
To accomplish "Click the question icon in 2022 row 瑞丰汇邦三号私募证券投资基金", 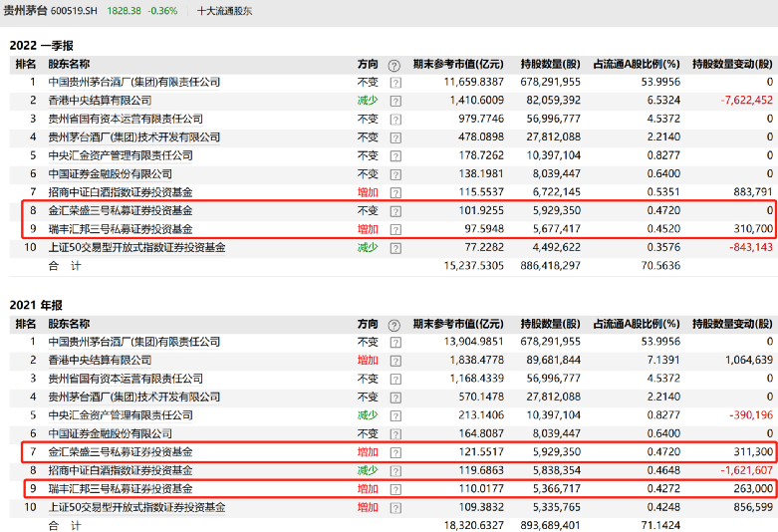I will click(395, 229).
